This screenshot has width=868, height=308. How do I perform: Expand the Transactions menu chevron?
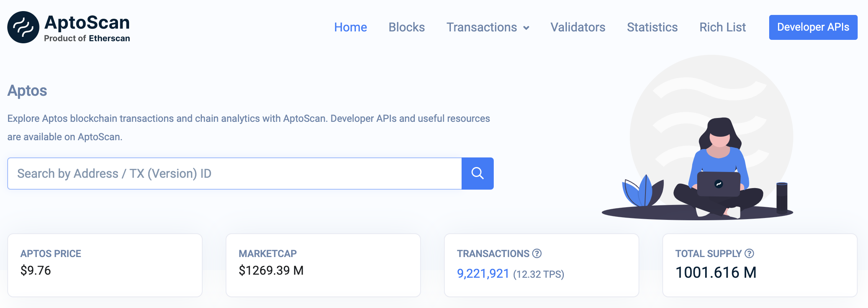click(x=526, y=28)
